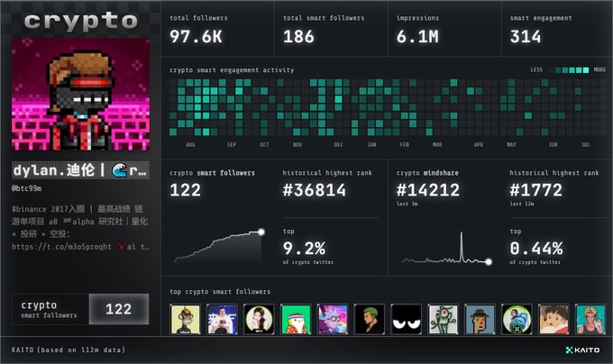Select the 97.6K total followers value
This screenshot has width=613, height=364.
click(196, 37)
